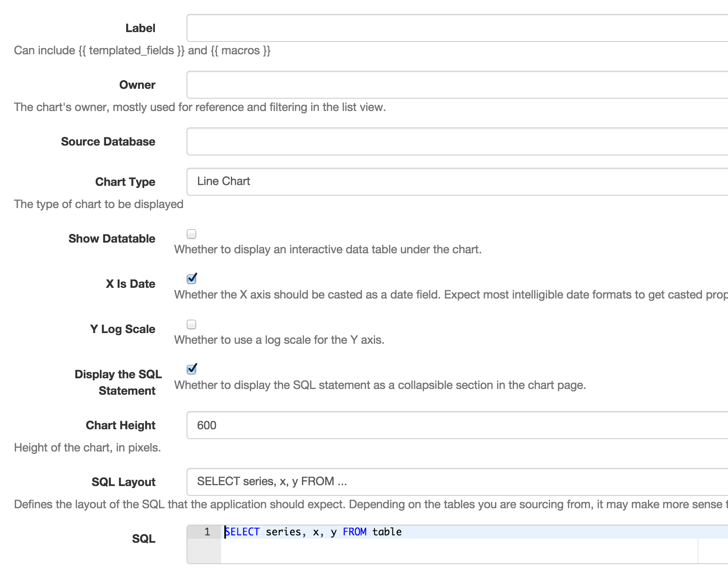Screen dimensions: 728x574
Task: Click the 'Chart Height' field label
Action: [120, 425]
